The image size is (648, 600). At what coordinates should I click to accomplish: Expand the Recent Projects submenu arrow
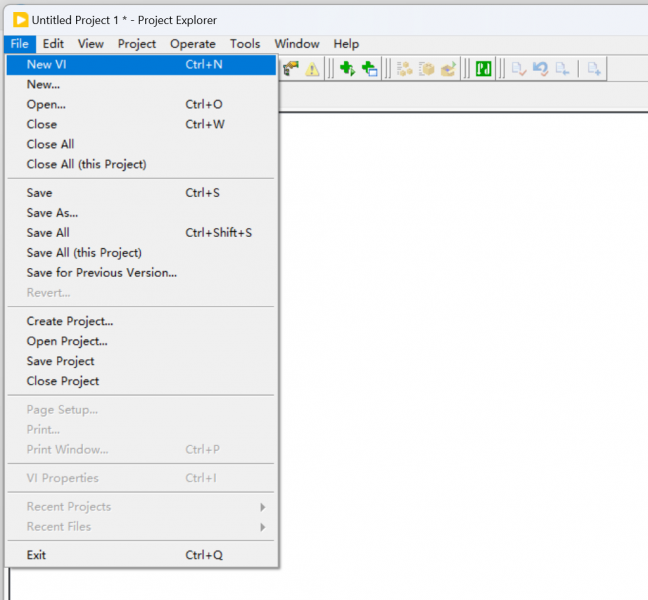(x=262, y=507)
